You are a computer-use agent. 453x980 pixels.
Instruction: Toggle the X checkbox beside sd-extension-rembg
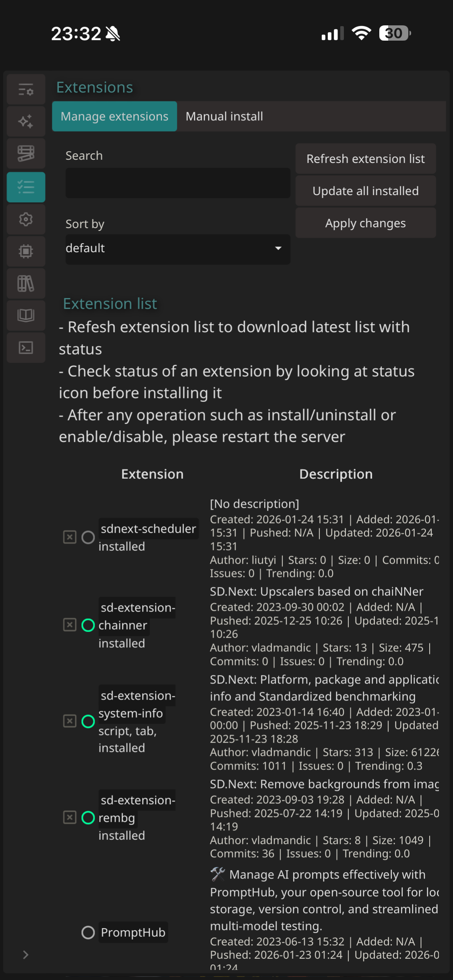[70, 817]
